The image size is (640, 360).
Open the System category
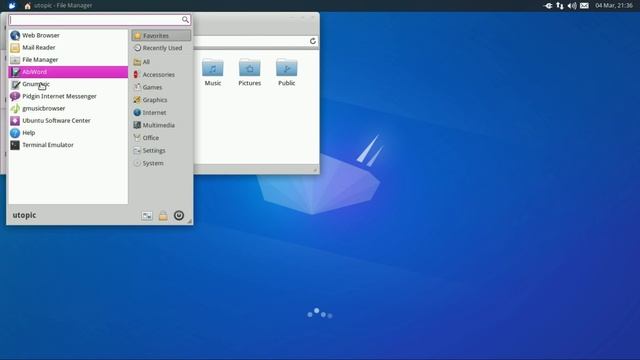tap(161, 163)
